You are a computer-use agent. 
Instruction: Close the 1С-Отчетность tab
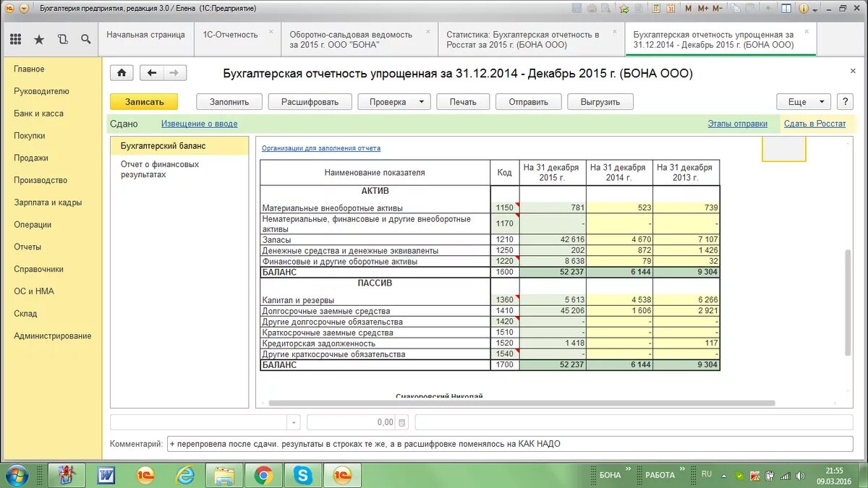tap(271, 32)
